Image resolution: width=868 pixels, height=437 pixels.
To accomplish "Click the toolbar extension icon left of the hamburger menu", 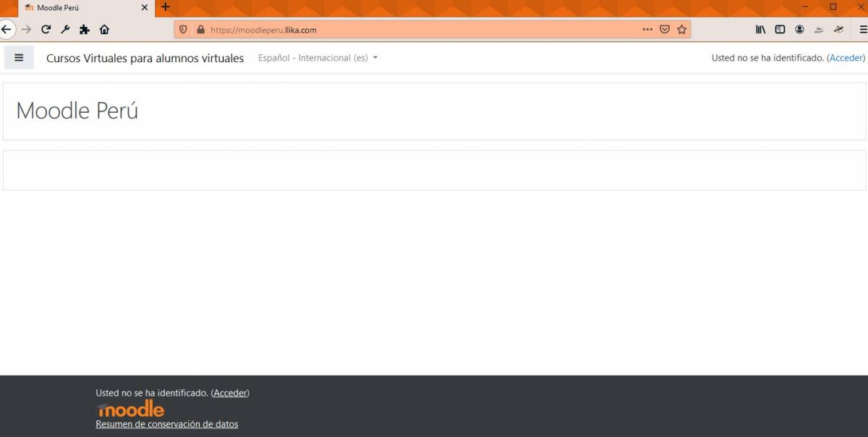I will [838, 30].
